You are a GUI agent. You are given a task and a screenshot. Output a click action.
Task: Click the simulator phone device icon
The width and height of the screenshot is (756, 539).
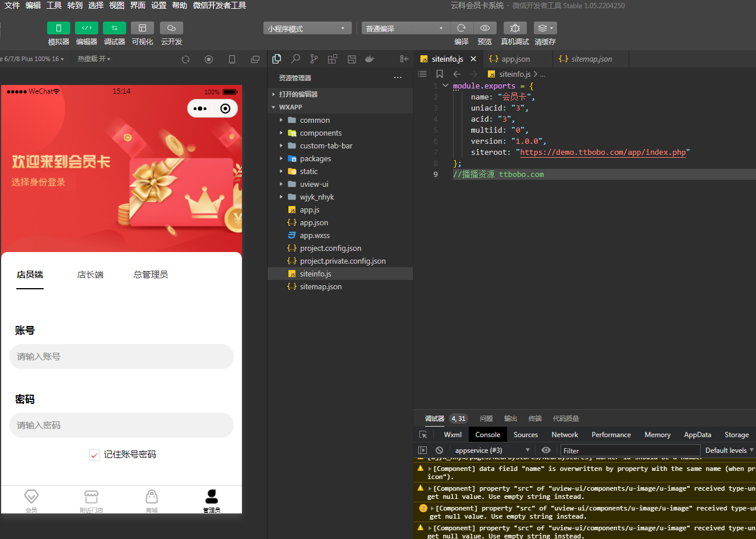pyautogui.click(x=232, y=59)
